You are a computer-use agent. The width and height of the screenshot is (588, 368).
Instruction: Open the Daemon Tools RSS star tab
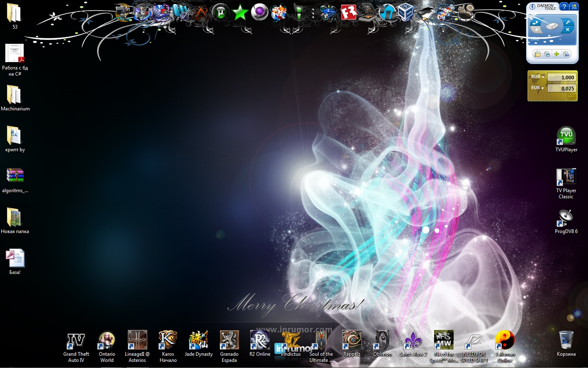(574, 7)
